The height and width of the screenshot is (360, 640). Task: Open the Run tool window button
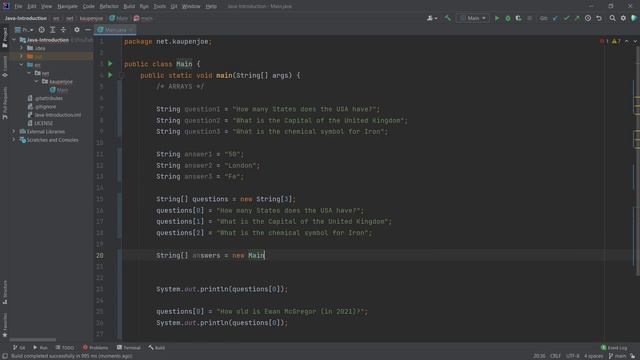(x=40, y=347)
